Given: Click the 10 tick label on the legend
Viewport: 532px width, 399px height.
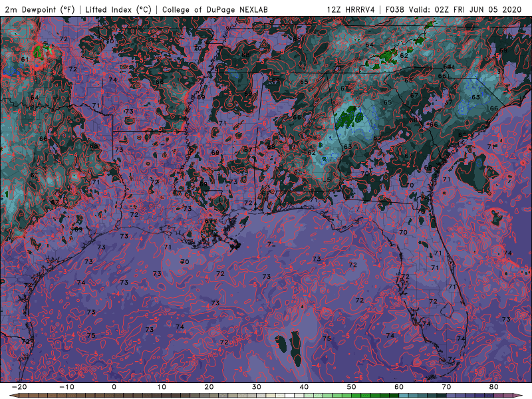Looking at the screenshot, I should [162, 387].
